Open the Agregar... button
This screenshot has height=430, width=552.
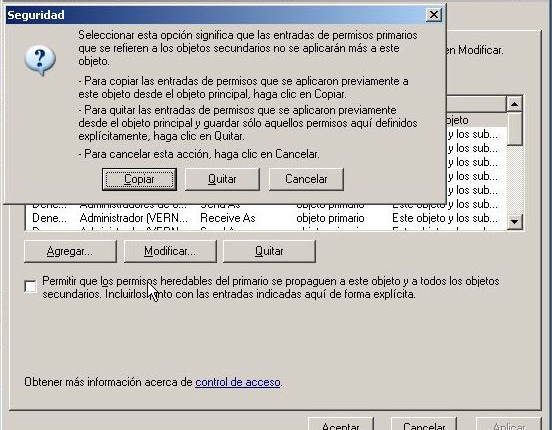click(x=70, y=251)
